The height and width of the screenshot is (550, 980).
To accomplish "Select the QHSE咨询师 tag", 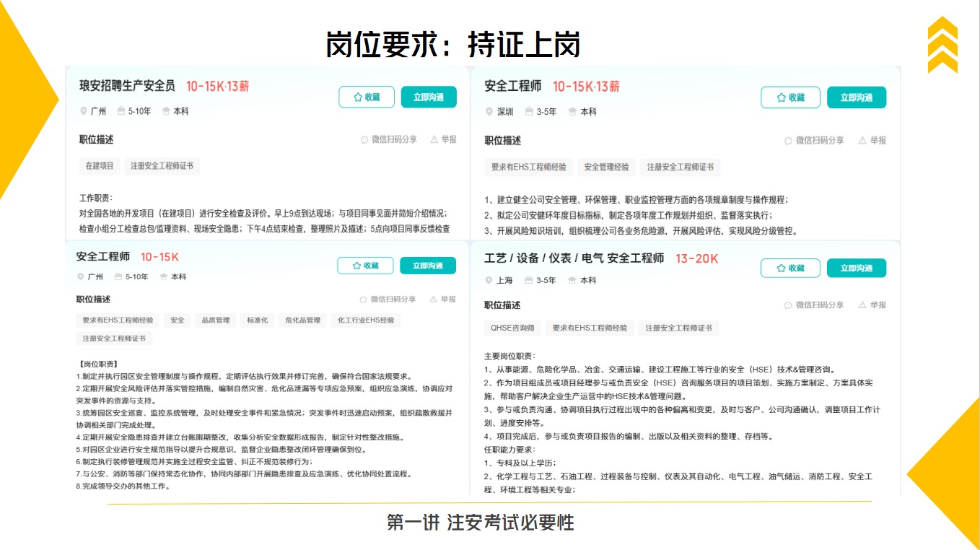I will coord(512,328).
